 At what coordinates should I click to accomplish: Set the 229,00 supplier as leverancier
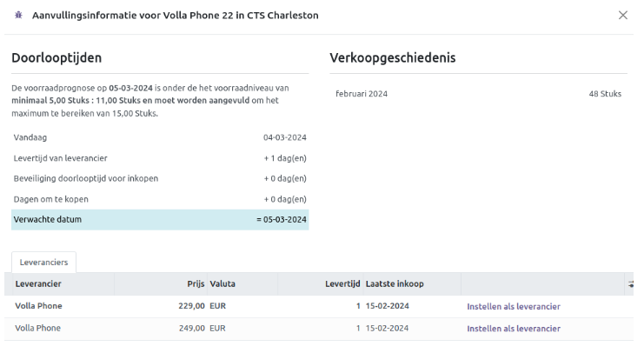tap(513, 306)
